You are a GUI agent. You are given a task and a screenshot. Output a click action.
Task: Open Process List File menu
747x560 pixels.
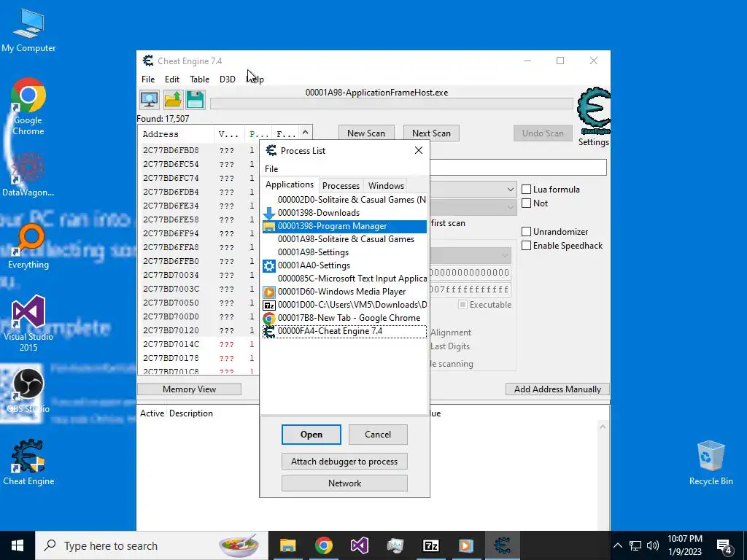[x=271, y=169]
